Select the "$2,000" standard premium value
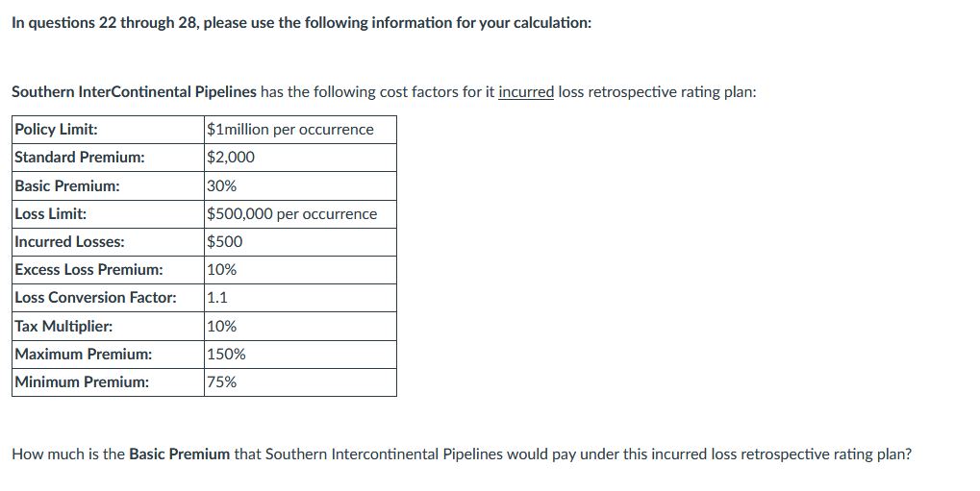The height and width of the screenshot is (491, 980). 231,158
